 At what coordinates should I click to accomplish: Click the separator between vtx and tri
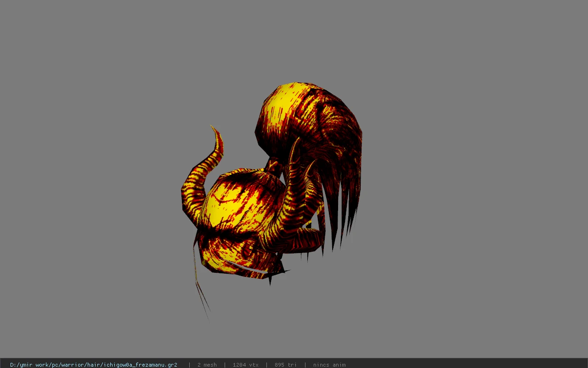coord(266,365)
